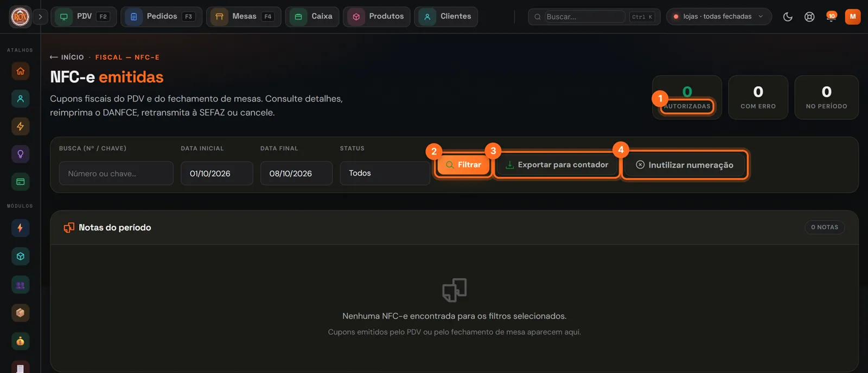868x373 pixels.
Task: Open the orange lightning bolt shortcut icon
Action: click(20, 126)
